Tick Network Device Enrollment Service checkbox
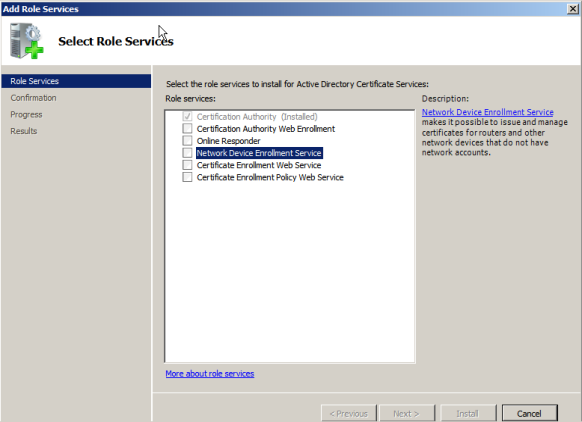582x422 pixels. [x=187, y=153]
